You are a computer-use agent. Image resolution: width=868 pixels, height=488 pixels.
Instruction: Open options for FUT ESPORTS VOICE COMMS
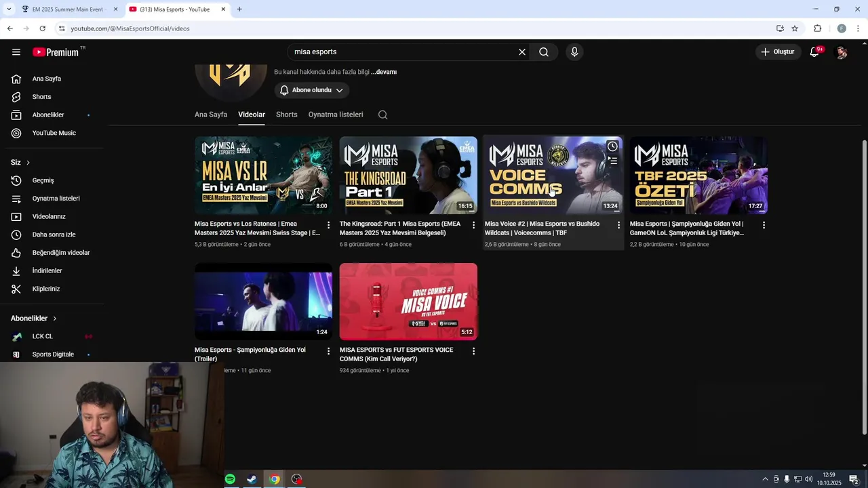(474, 351)
